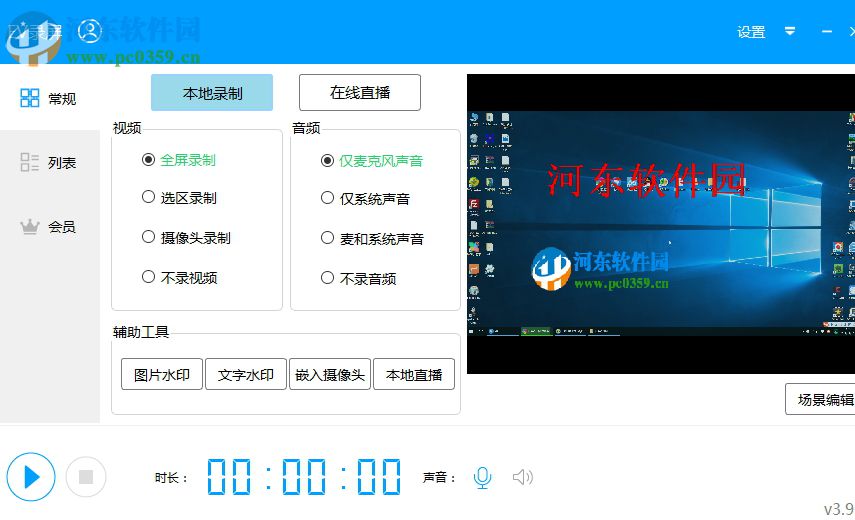Select 选区录制 region recording option
This screenshot has width=855, height=520.
pyautogui.click(x=179, y=197)
